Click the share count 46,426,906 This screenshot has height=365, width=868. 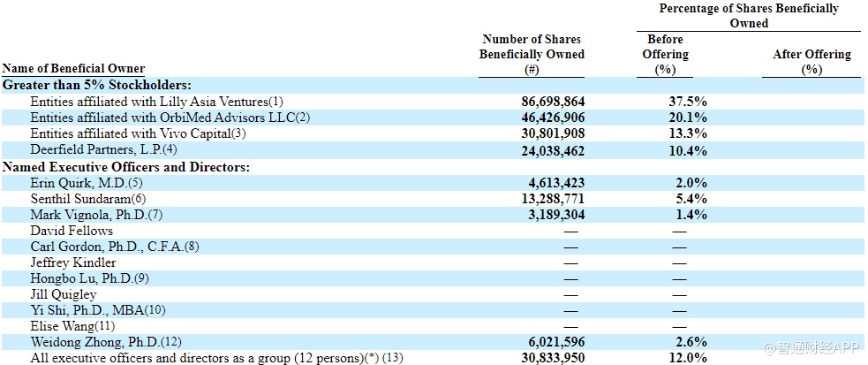point(553,118)
